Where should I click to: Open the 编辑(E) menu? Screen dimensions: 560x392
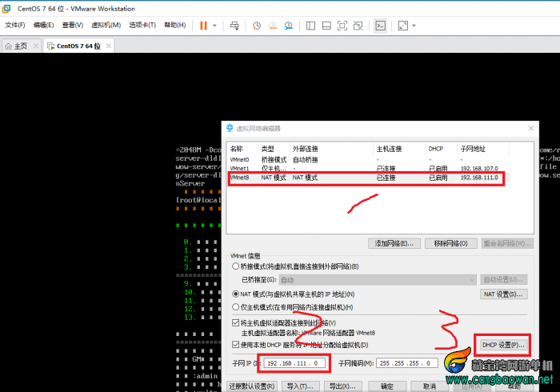coord(43,25)
